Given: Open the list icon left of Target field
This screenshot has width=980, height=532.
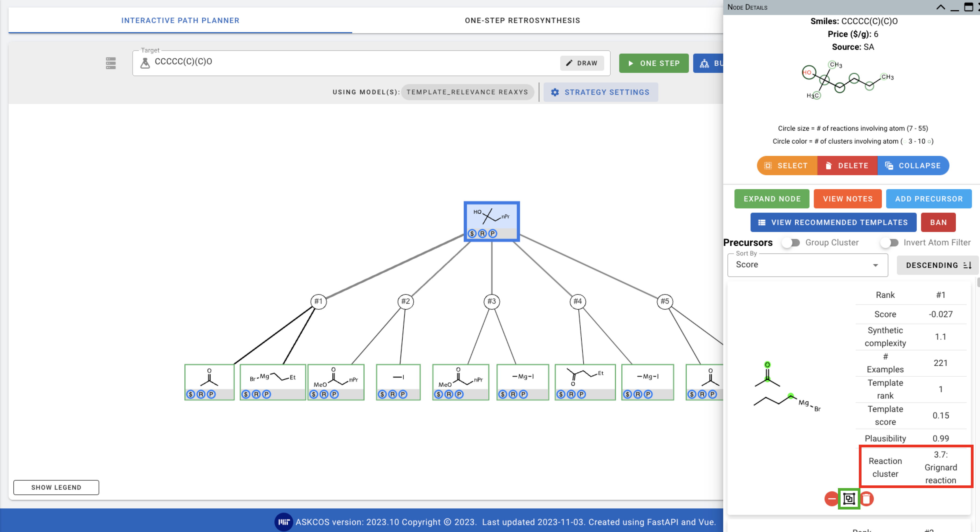Looking at the screenshot, I should click(111, 63).
